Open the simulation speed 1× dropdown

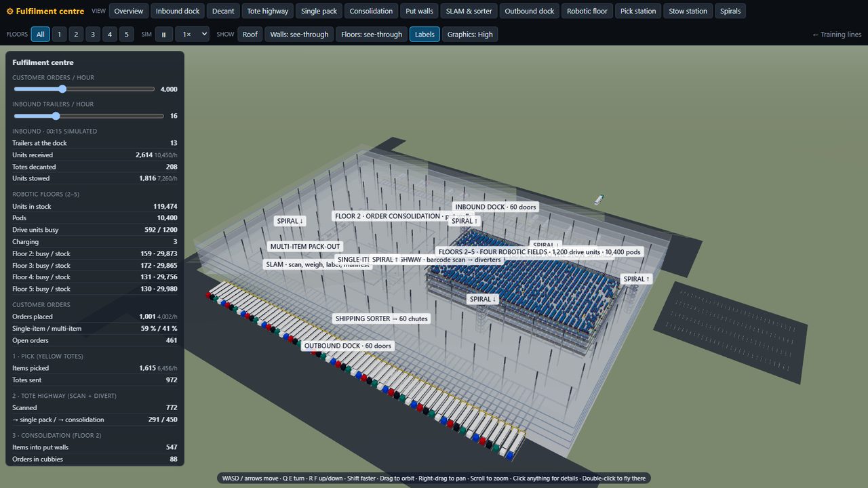pos(192,34)
